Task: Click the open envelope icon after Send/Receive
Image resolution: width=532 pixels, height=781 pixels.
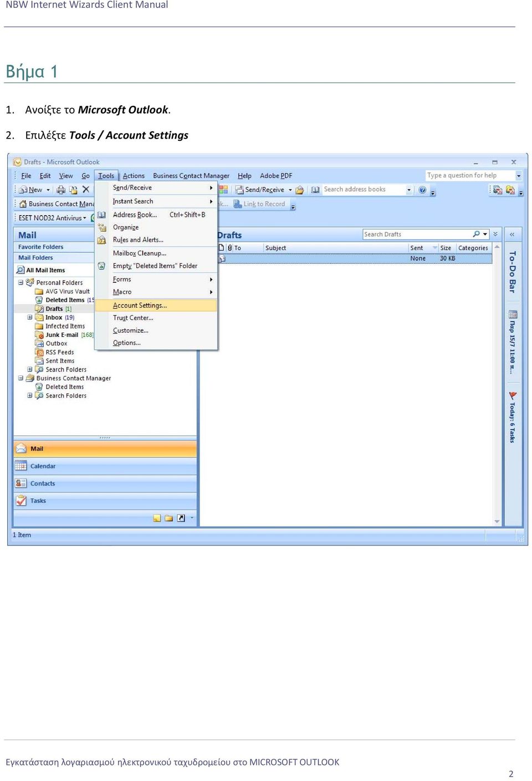Action: [300, 190]
